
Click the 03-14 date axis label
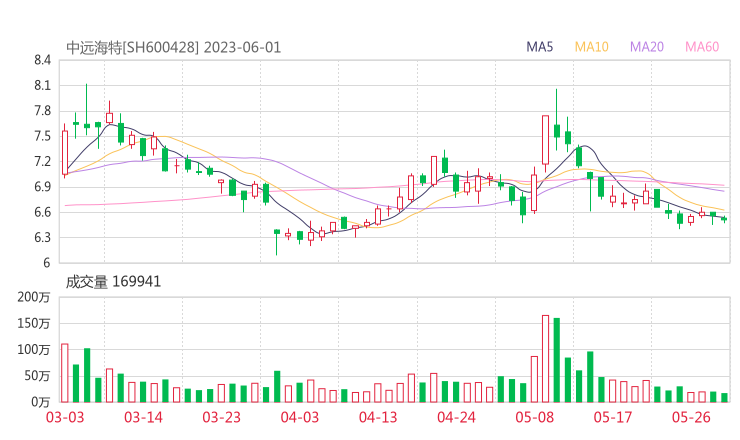[143, 417]
